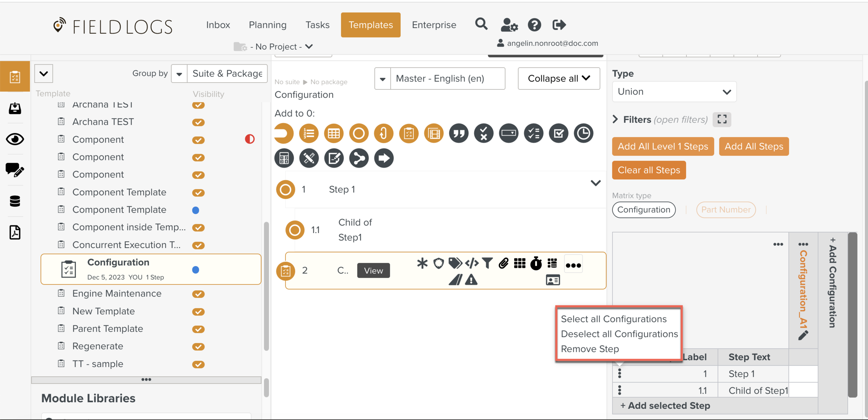This screenshot has height=420, width=868.
Task: Click the check and cross icon
Action: [x=484, y=133]
